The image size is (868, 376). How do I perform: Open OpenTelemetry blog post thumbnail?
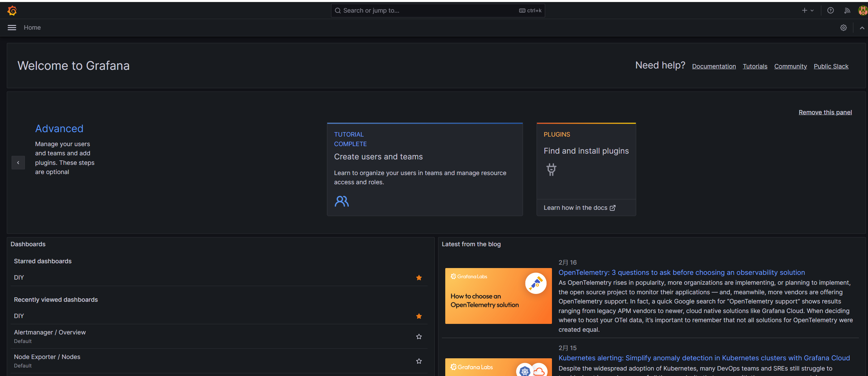click(x=498, y=296)
